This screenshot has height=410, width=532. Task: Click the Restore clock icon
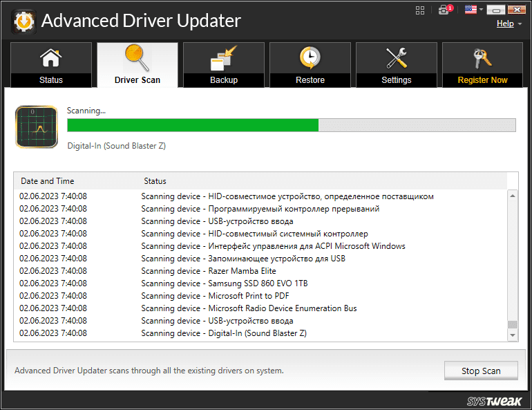(310, 57)
